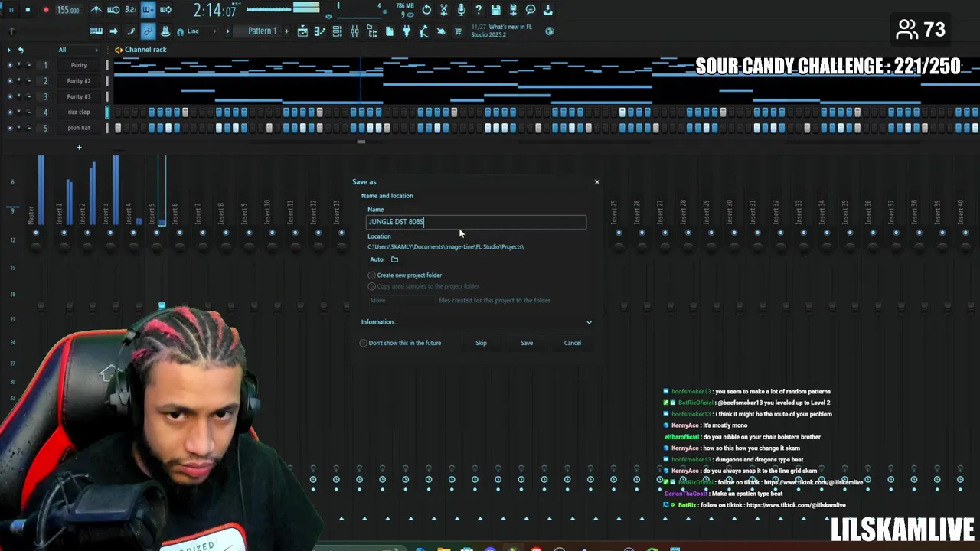The image size is (980, 551).
Task: Toggle wait for input to start
Action: click(x=113, y=10)
